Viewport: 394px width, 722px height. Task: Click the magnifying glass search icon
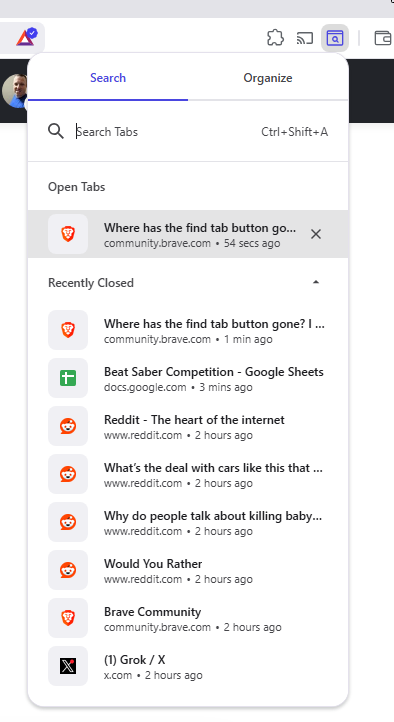[56, 131]
